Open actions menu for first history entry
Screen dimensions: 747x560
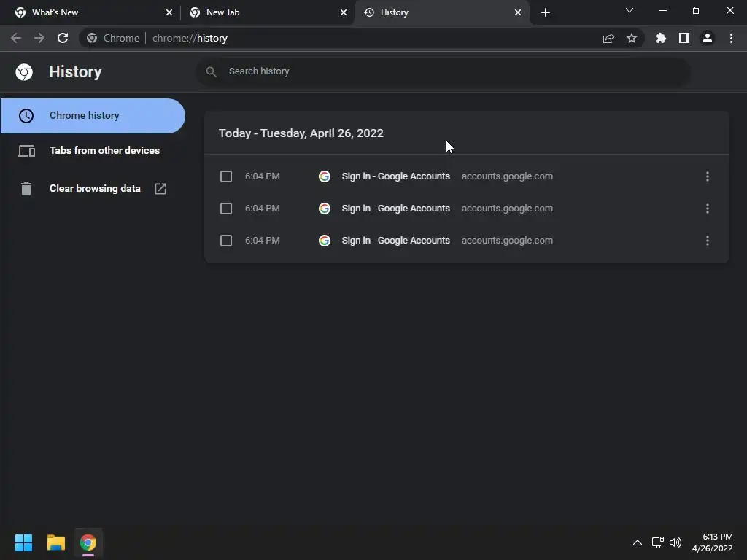707,176
